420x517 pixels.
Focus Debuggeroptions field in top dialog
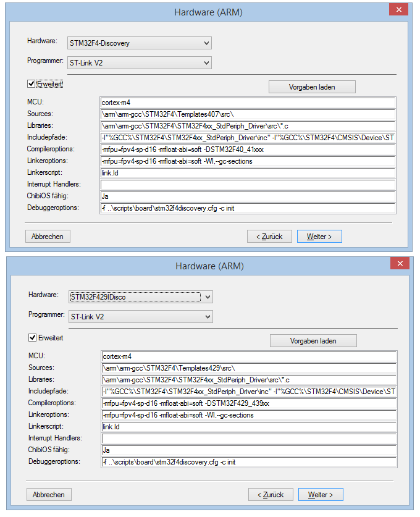(248, 208)
